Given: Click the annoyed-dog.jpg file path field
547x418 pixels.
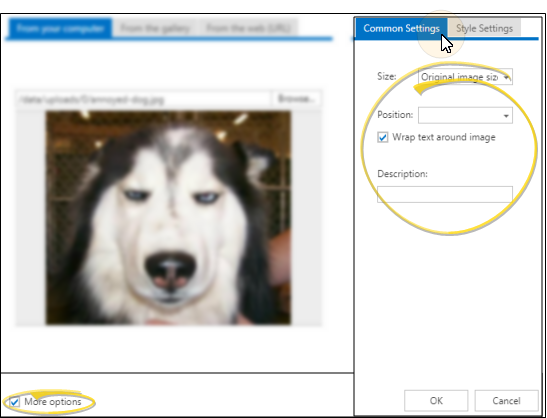Looking at the screenshot, I should click(144, 100).
